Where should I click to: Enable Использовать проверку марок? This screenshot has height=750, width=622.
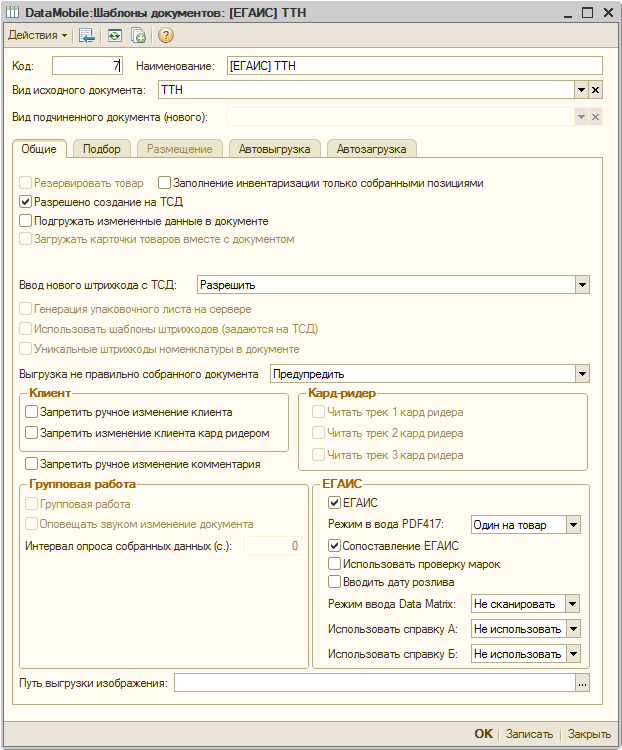[334, 564]
